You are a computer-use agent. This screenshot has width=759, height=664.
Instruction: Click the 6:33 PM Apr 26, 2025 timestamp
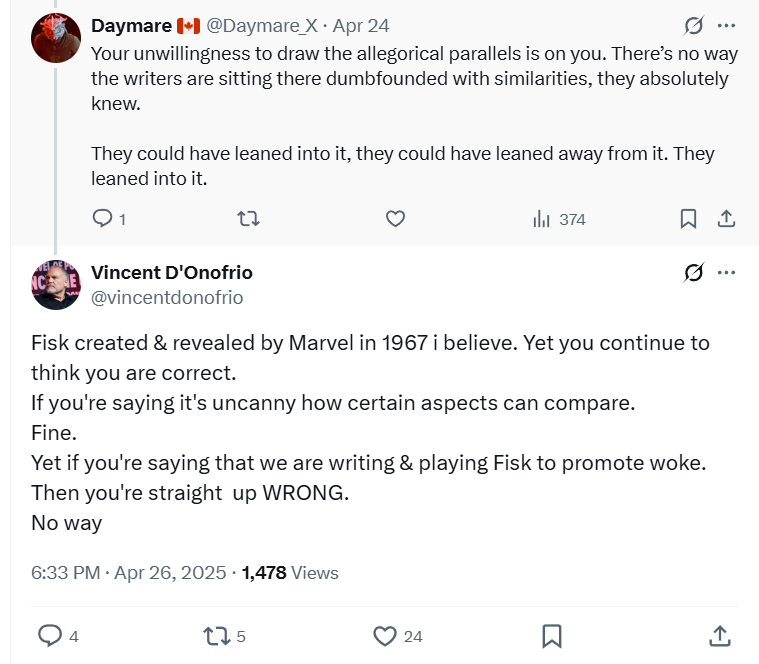pos(127,573)
